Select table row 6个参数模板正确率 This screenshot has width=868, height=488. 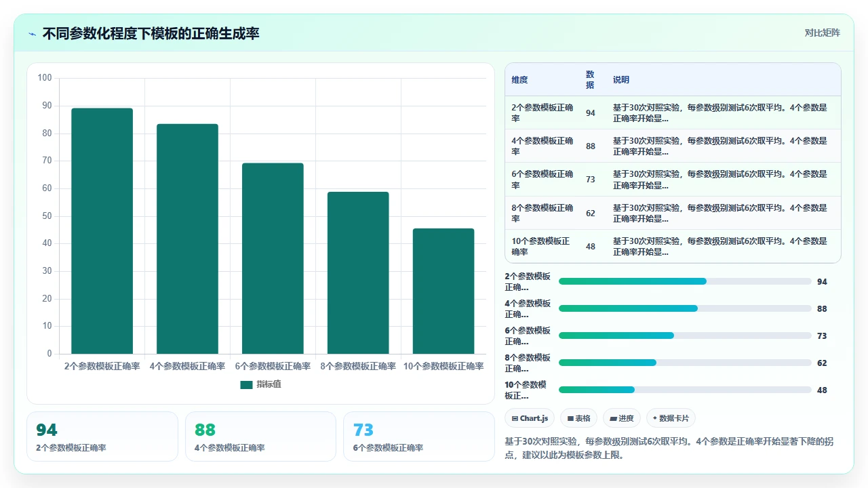click(673, 180)
